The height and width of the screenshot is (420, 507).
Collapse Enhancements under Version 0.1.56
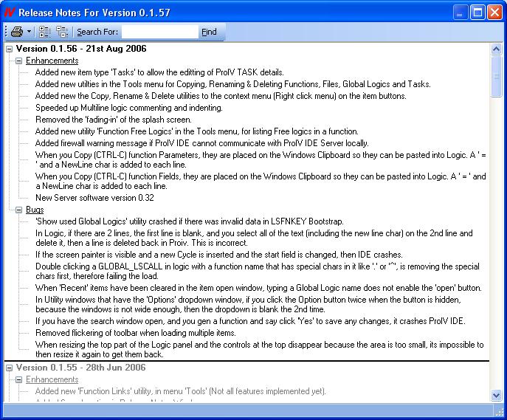click(x=18, y=61)
